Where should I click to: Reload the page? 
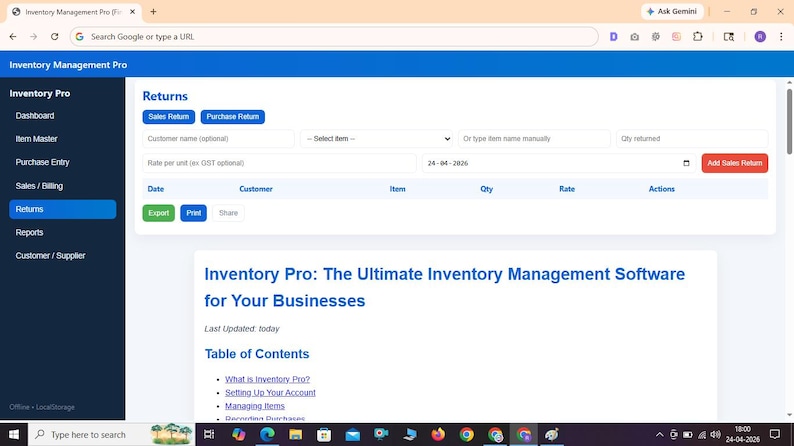55,36
